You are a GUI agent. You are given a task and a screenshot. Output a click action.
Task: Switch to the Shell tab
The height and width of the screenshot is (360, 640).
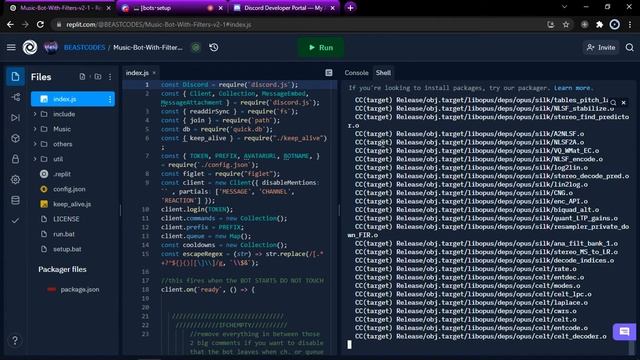coord(383,73)
